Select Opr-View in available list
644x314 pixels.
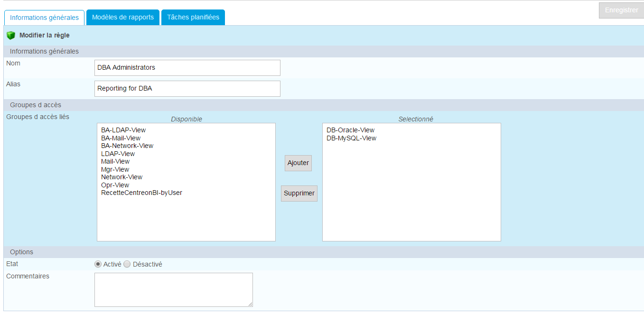click(x=115, y=185)
